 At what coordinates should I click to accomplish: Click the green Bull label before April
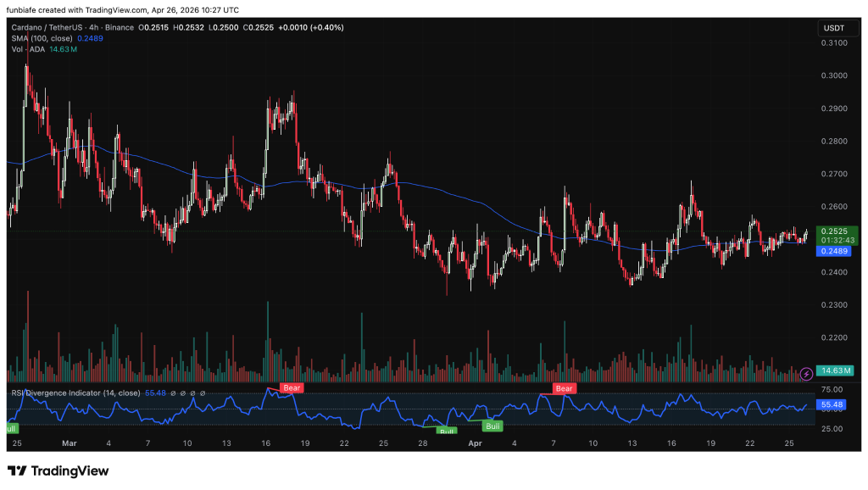(447, 432)
